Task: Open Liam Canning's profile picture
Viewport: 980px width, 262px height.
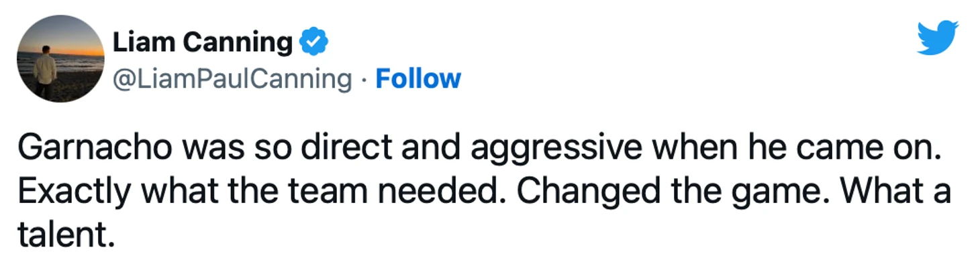Action: (x=60, y=59)
